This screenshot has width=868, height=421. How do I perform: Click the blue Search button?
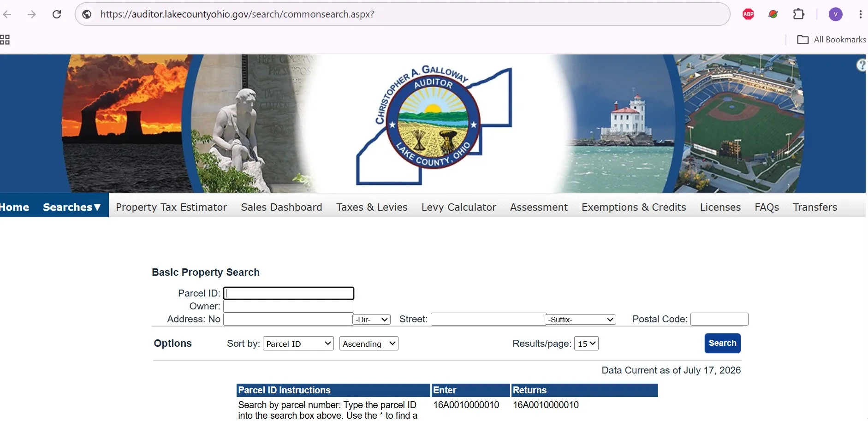722,343
